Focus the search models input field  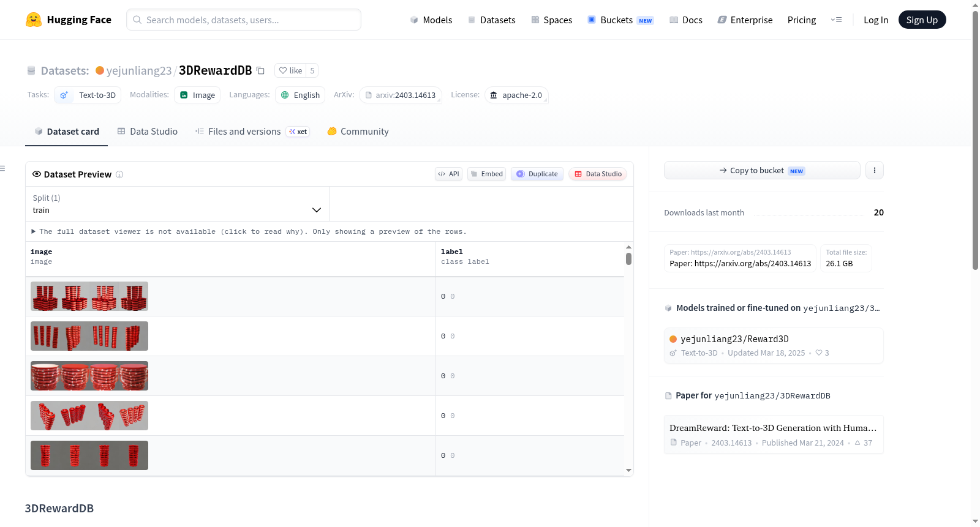(244, 20)
